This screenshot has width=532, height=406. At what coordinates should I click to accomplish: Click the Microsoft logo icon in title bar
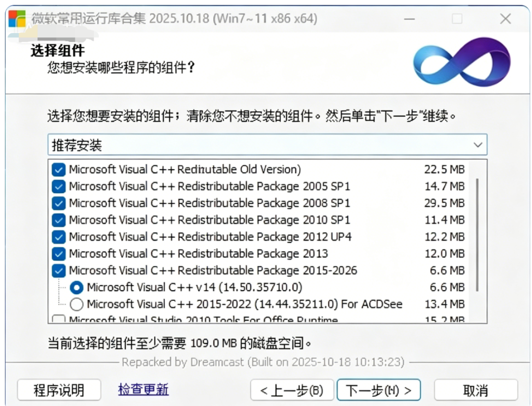pos(17,18)
